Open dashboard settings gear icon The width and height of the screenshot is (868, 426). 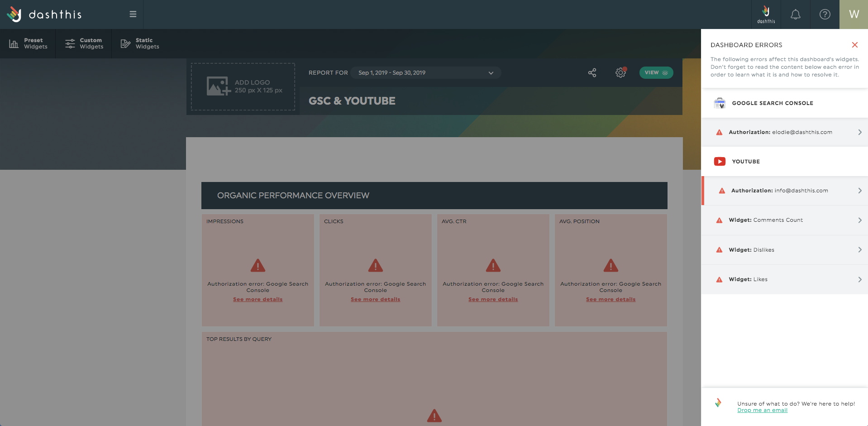[620, 72]
